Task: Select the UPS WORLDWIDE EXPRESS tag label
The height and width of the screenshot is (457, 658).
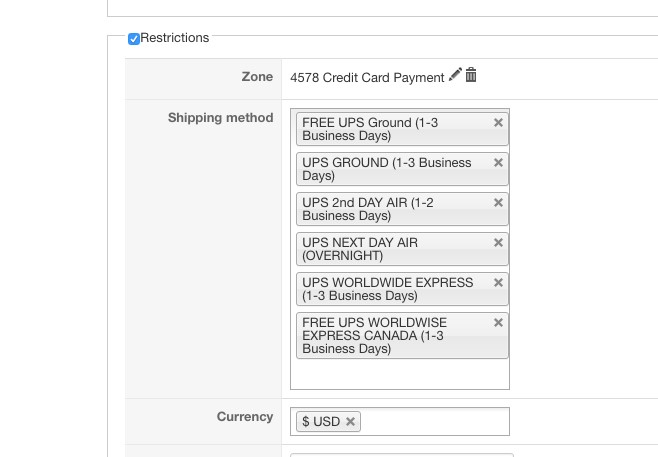Action: 387,289
